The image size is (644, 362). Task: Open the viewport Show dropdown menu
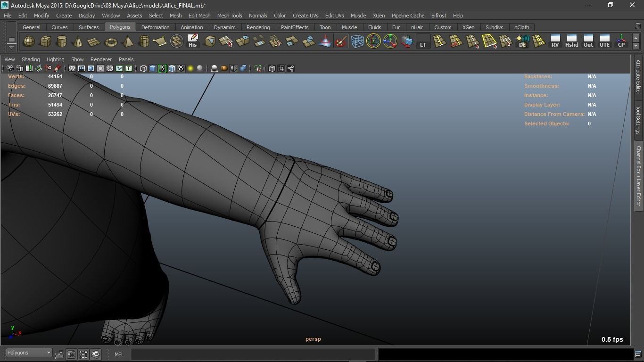pos(77,59)
